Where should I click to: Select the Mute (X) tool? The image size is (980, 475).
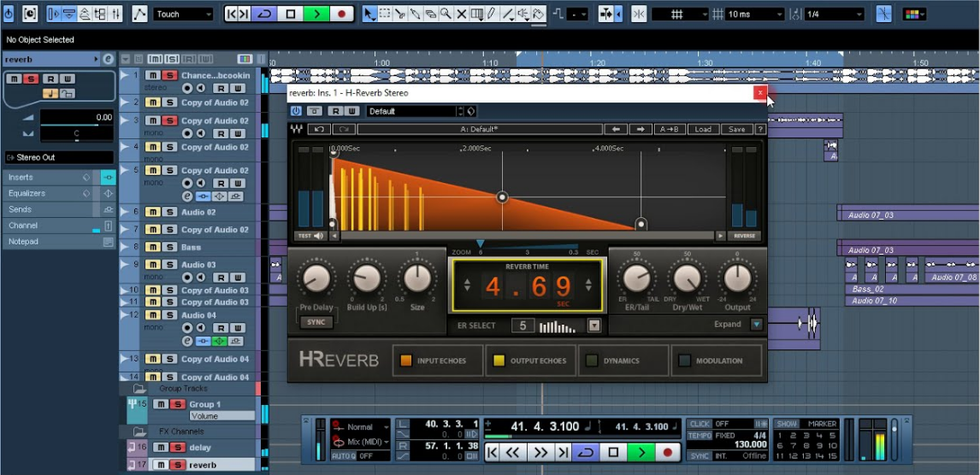(461, 14)
